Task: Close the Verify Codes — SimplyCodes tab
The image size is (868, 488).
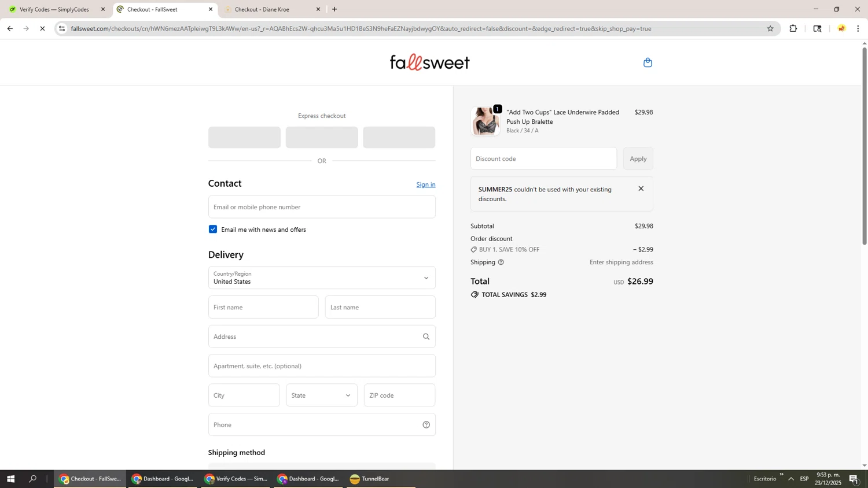Action: (103, 9)
